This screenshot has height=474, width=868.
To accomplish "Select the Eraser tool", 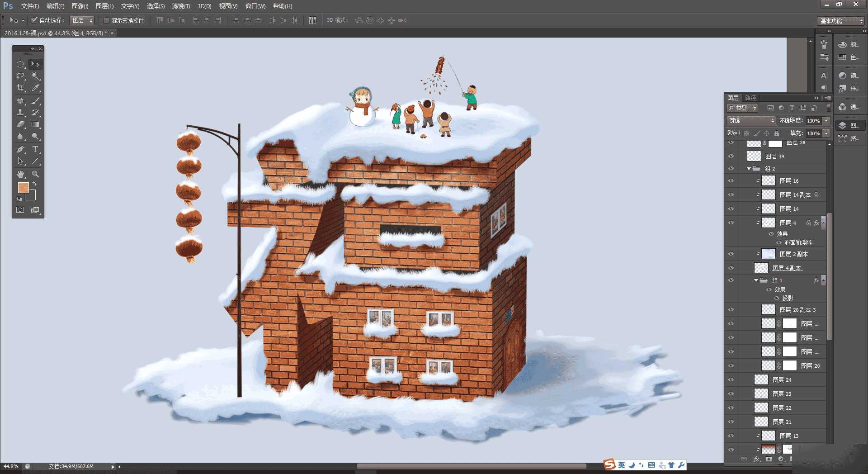I will [20, 124].
